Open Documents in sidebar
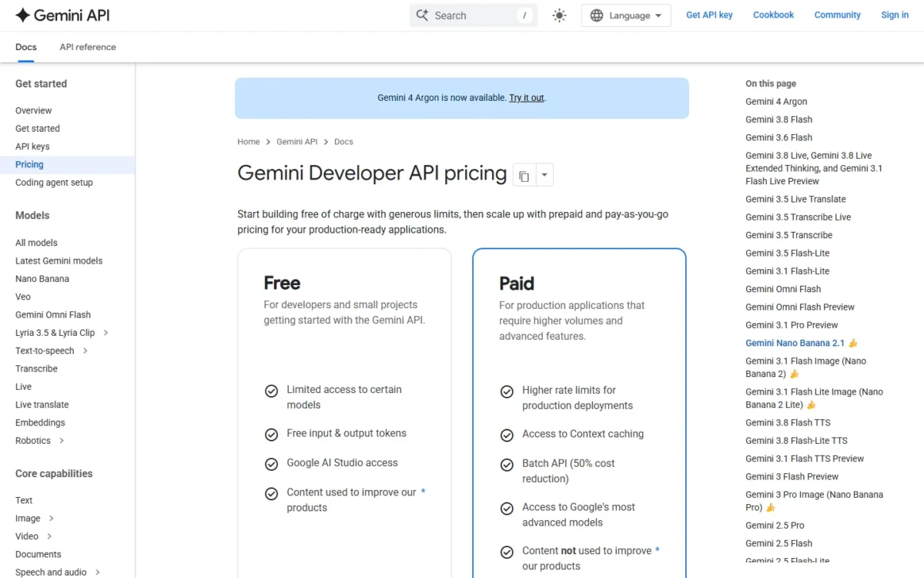This screenshot has height=578, width=924. coord(38,554)
